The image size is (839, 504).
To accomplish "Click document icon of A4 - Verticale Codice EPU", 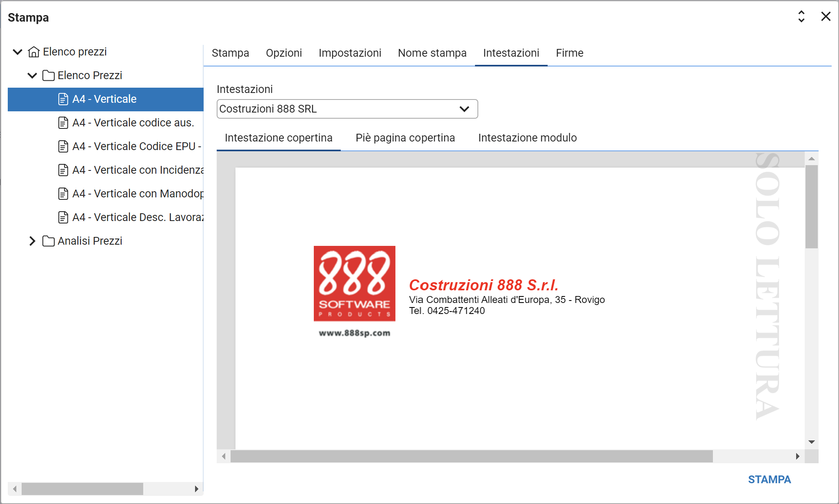I will 63,146.
